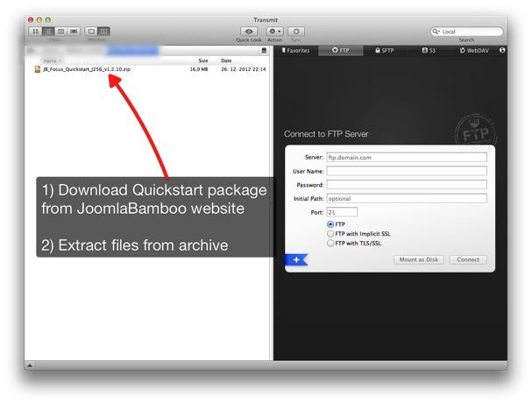
Task: Click the Mount as Disk button
Action: [419, 259]
